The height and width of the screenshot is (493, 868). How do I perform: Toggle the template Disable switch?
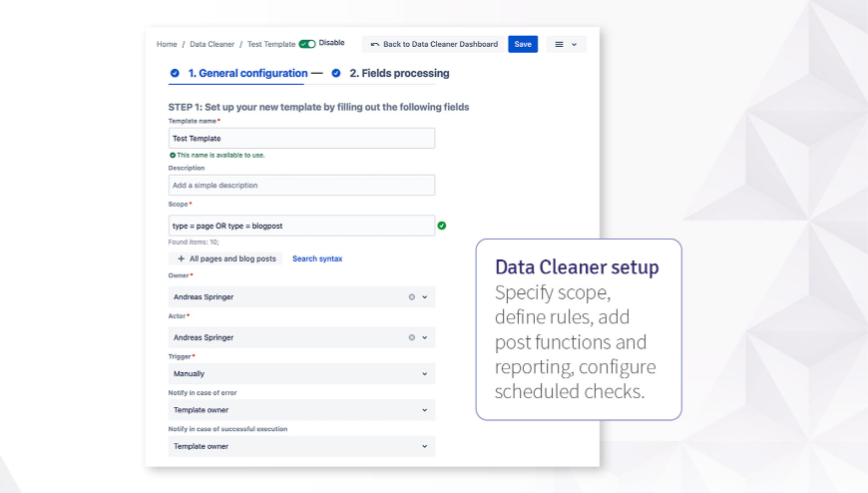[307, 44]
